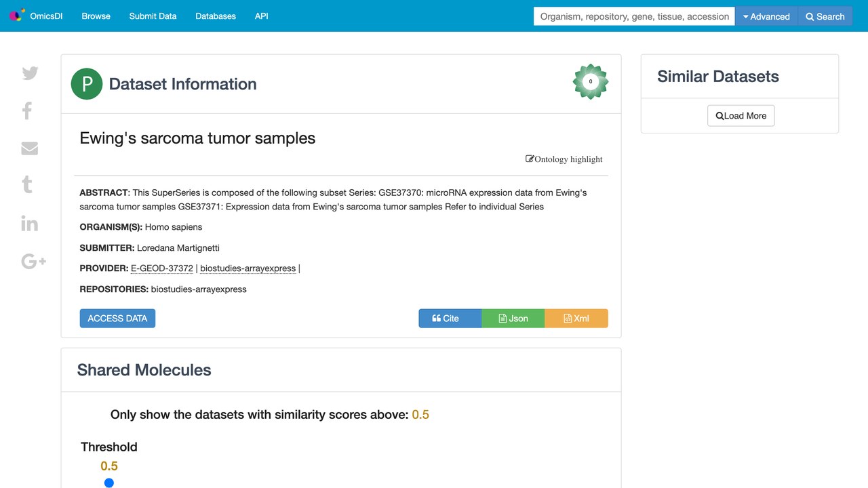
Task: Click the ACCESS DATA button
Action: click(x=117, y=319)
